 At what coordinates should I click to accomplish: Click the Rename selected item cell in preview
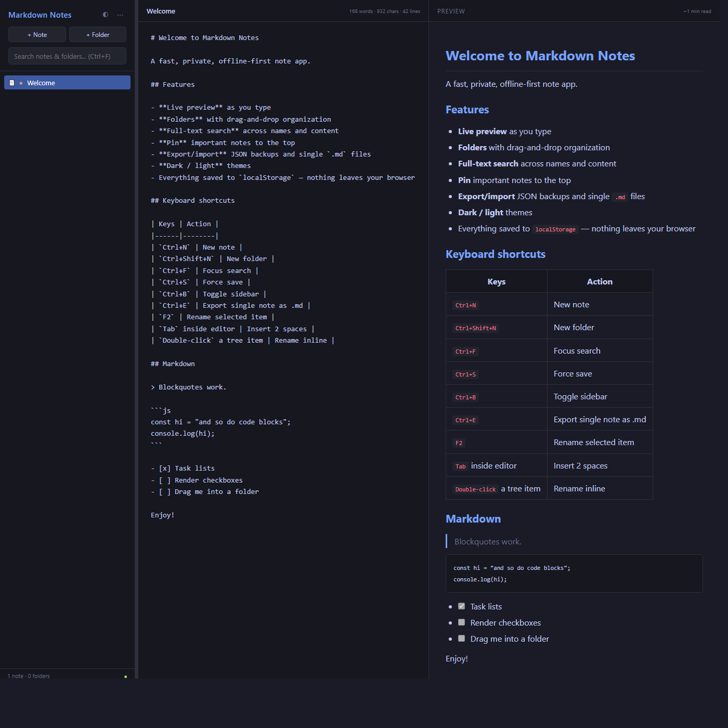click(x=600, y=442)
